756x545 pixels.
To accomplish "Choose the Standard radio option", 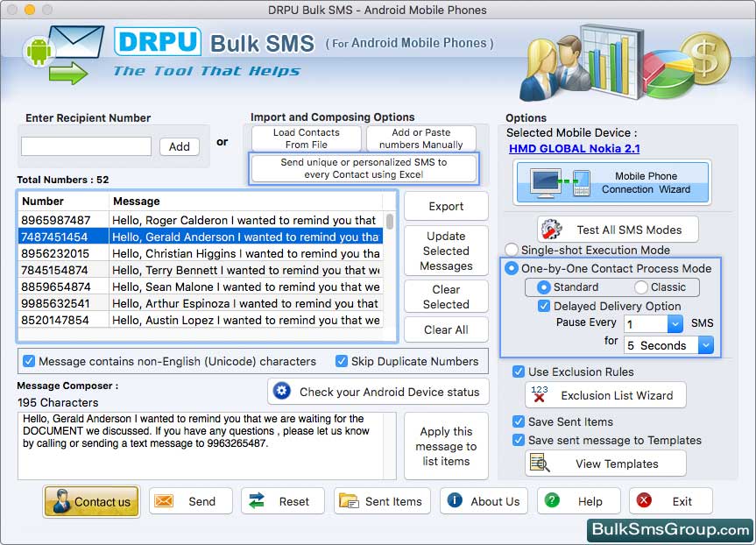I will (x=543, y=287).
